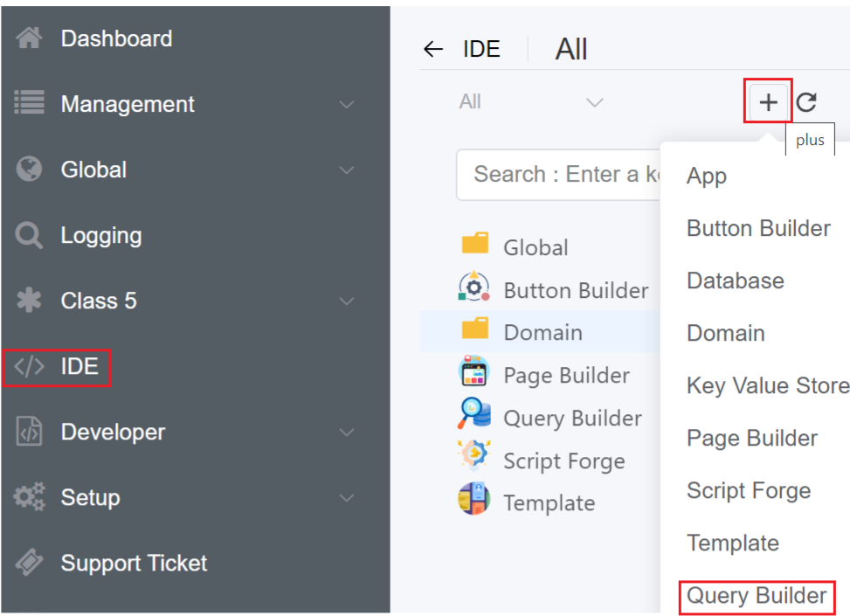
Task: Select Database in the plus menu
Action: [x=735, y=280]
